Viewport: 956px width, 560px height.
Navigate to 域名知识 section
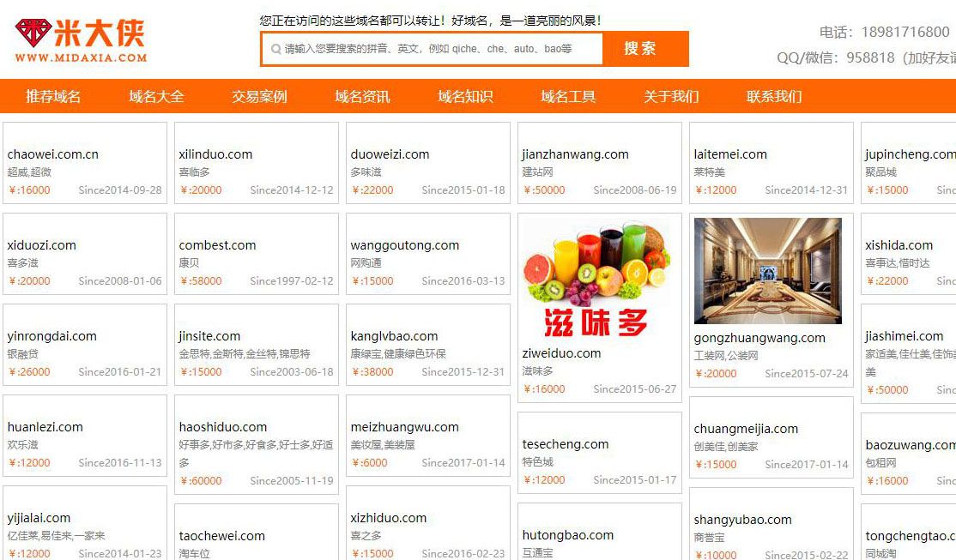coord(465,96)
